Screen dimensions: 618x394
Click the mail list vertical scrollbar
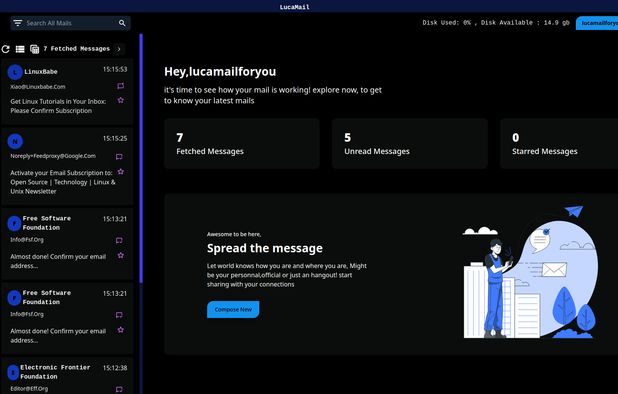[x=141, y=158]
